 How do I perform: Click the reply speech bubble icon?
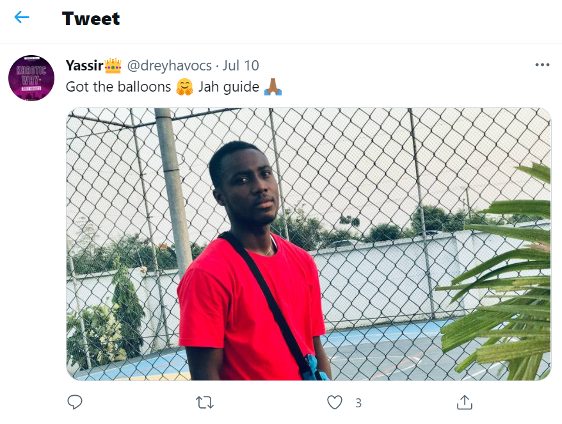pyautogui.click(x=75, y=402)
